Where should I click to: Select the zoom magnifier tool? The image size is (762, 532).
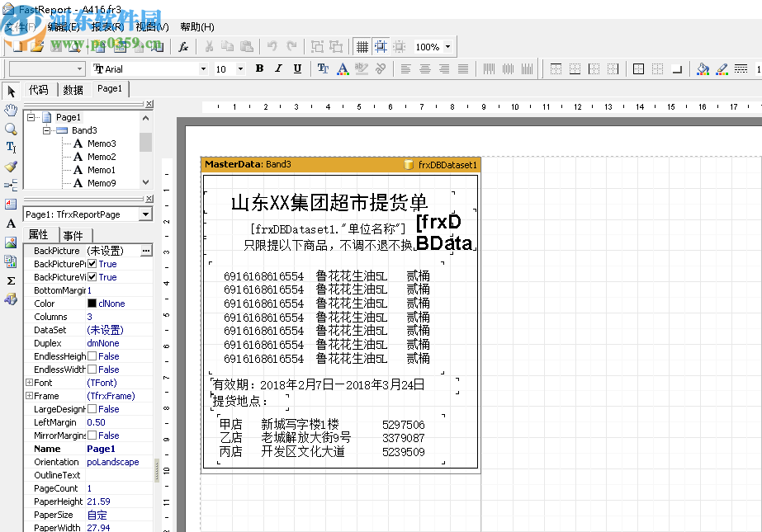click(x=11, y=129)
